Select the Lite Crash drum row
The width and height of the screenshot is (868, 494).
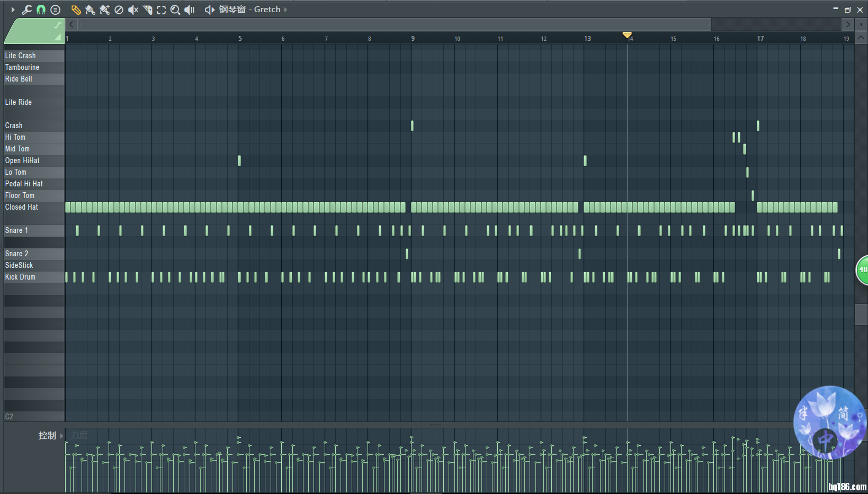[x=34, y=56]
